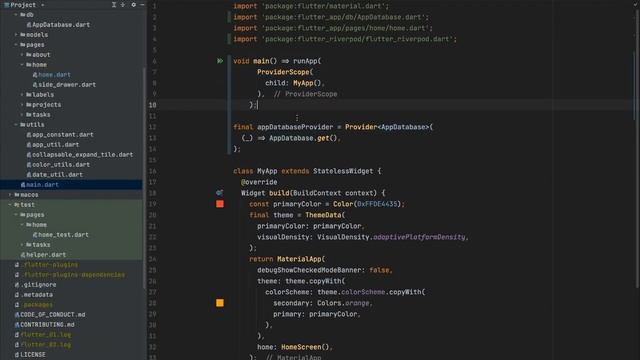Collapse the home folder containing home_test.dart
Screen dimensions: 640x360
[x=22, y=224]
